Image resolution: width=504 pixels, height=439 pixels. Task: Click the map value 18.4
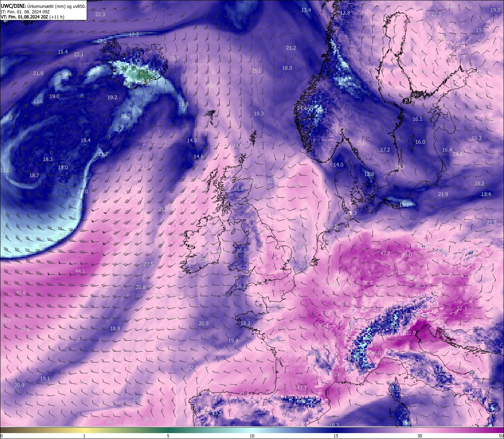pos(85,141)
